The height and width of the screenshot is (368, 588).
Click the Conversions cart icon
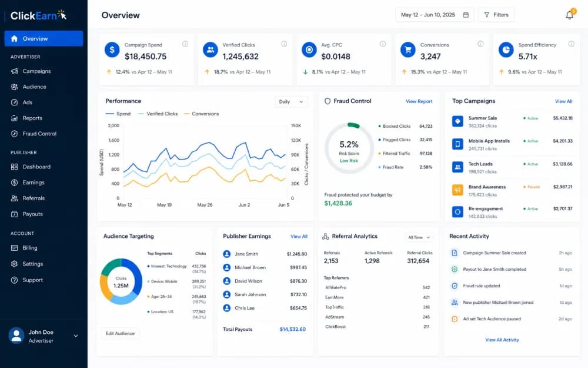(408, 49)
